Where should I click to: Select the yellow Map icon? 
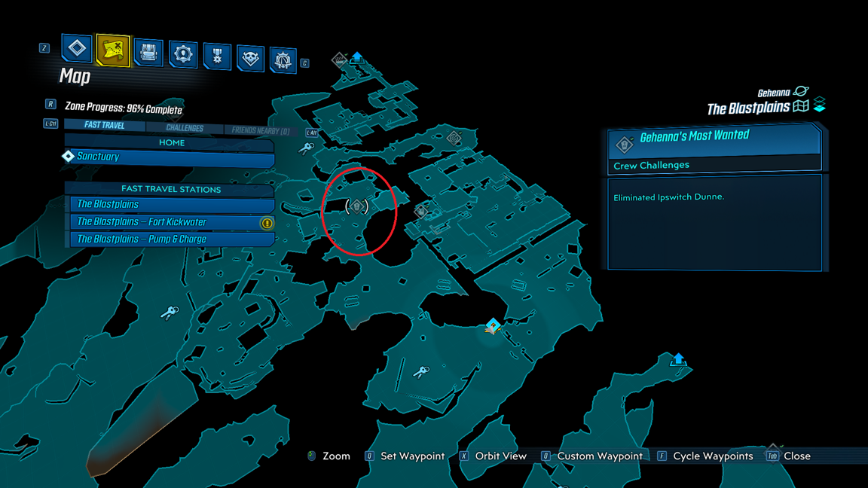pos(112,50)
